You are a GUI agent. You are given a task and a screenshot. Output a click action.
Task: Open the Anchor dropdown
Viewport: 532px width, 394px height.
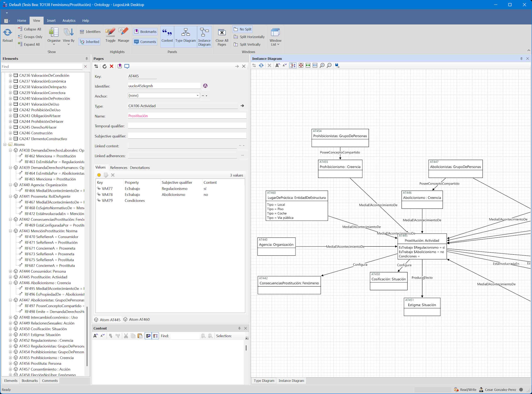(x=197, y=96)
